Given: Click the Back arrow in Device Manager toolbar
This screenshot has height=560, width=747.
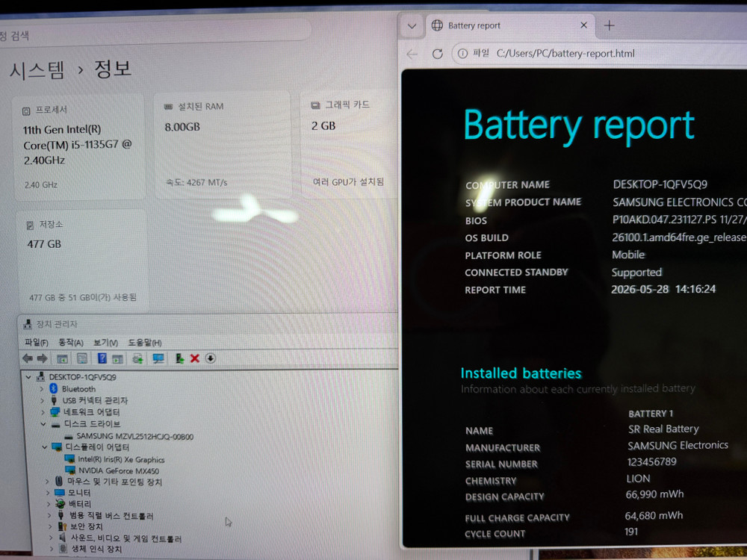Looking at the screenshot, I should tap(27, 358).
